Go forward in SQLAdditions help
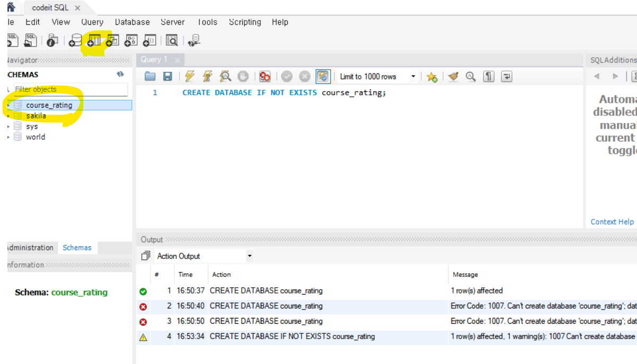Viewport: 637px width, 364px height. 615,76
